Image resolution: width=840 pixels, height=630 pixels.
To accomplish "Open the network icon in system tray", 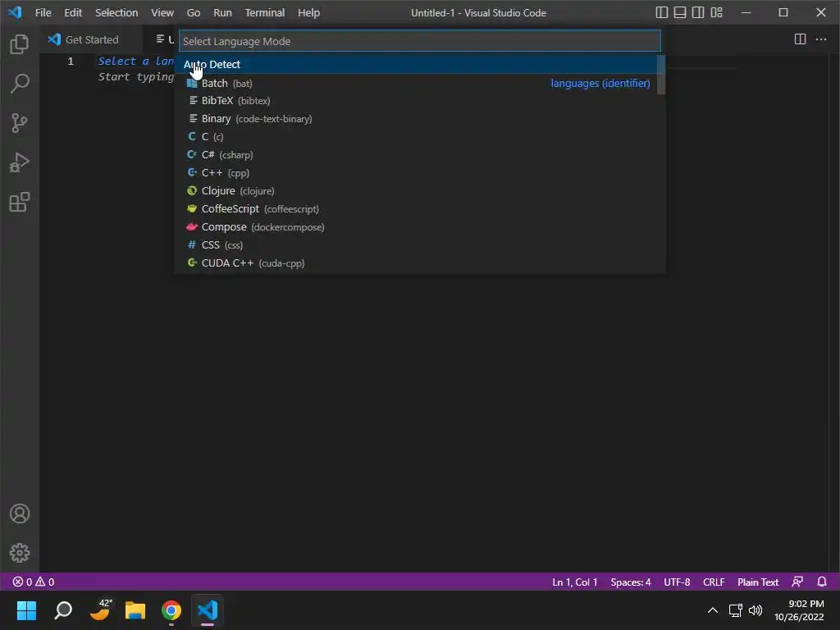I will 736,610.
